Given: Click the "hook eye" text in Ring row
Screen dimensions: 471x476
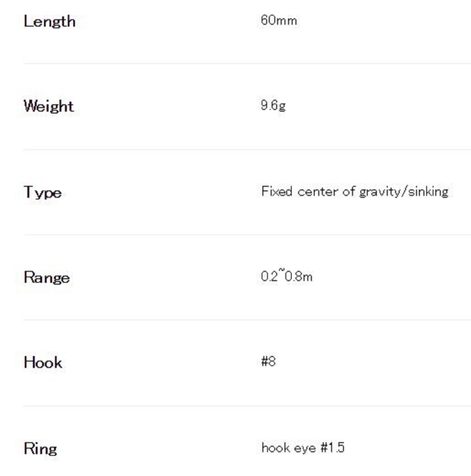Looking at the screenshot, I should click(288, 448).
